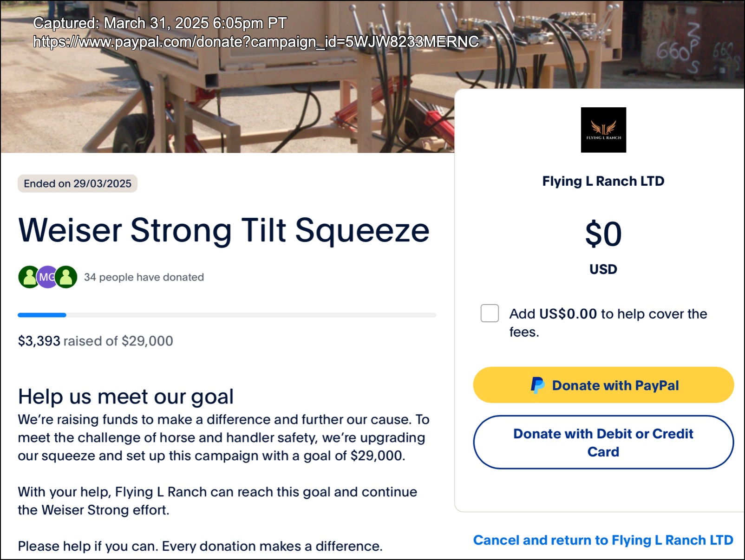
Task: Click the 34 people have donated text
Action: [x=144, y=277]
